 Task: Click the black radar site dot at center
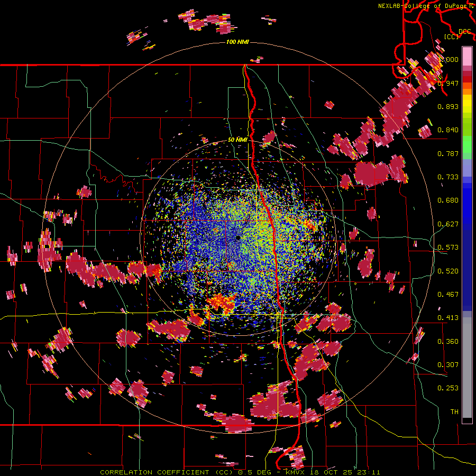click(x=238, y=238)
